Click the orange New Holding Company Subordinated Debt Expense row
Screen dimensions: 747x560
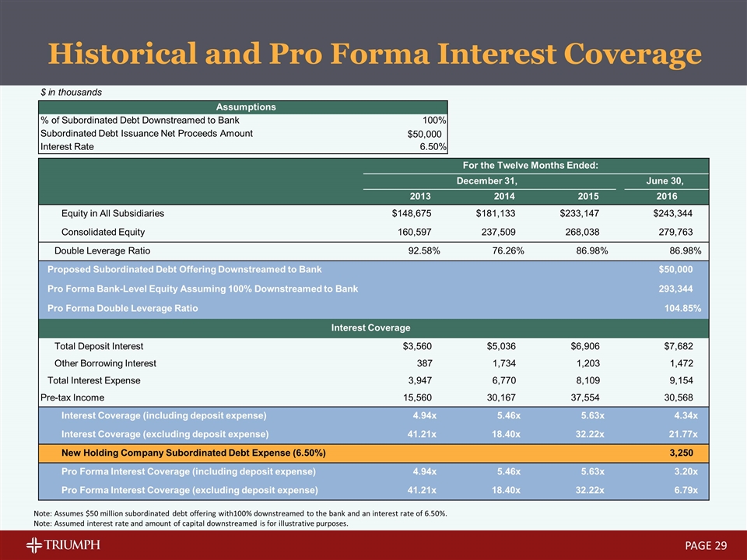coord(193,453)
